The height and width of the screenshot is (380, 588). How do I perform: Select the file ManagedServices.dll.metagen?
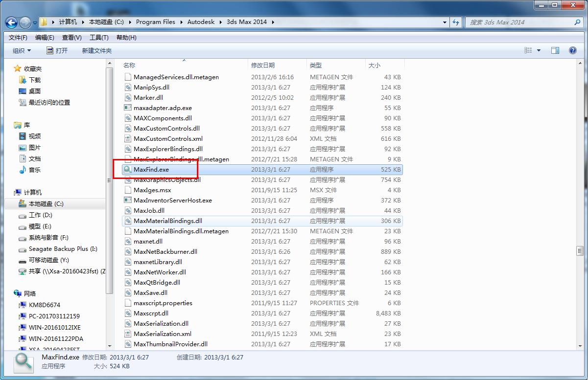pyautogui.click(x=262, y=77)
